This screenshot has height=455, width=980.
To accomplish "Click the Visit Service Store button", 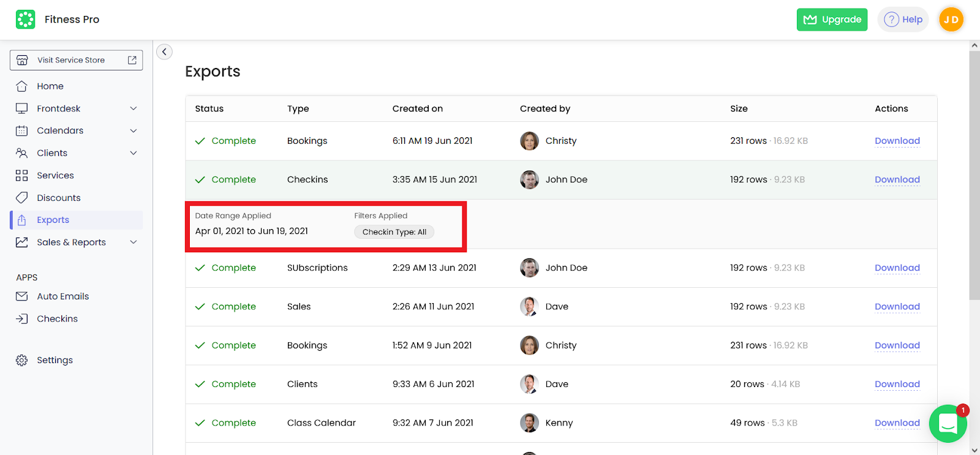I will (76, 60).
